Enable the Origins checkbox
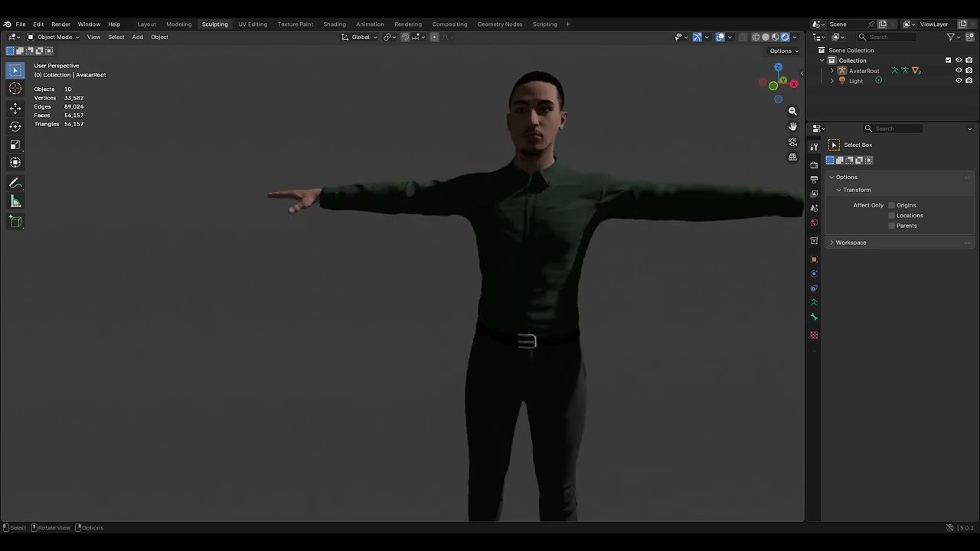 click(x=892, y=205)
